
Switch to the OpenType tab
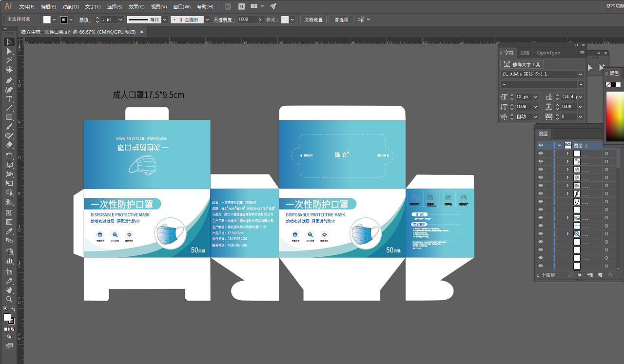[548, 53]
